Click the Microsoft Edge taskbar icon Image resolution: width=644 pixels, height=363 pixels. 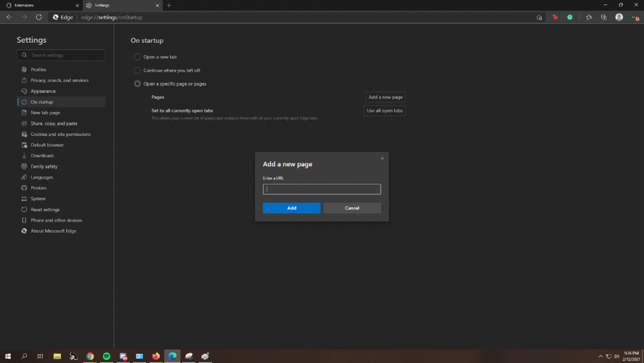coord(172,356)
